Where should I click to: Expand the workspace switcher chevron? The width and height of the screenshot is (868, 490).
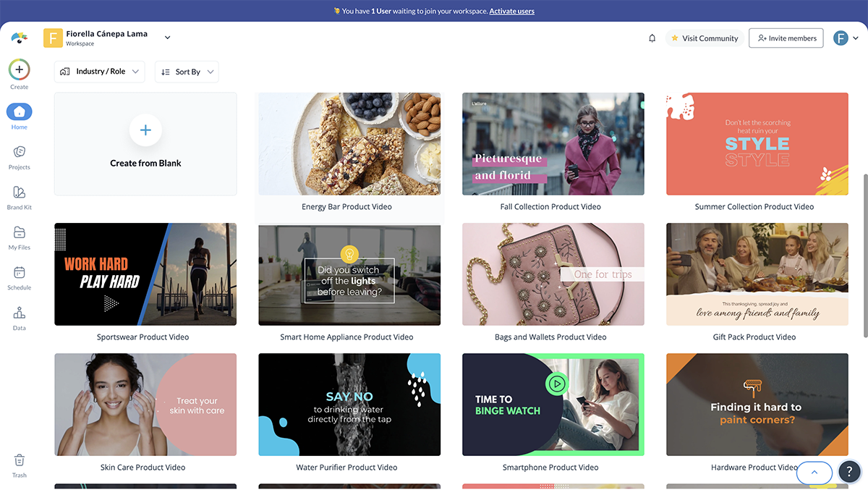[168, 38]
